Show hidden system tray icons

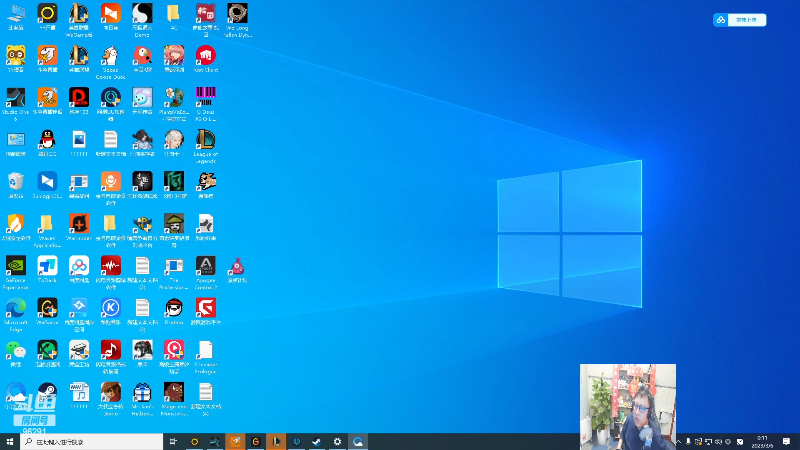(679, 441)
